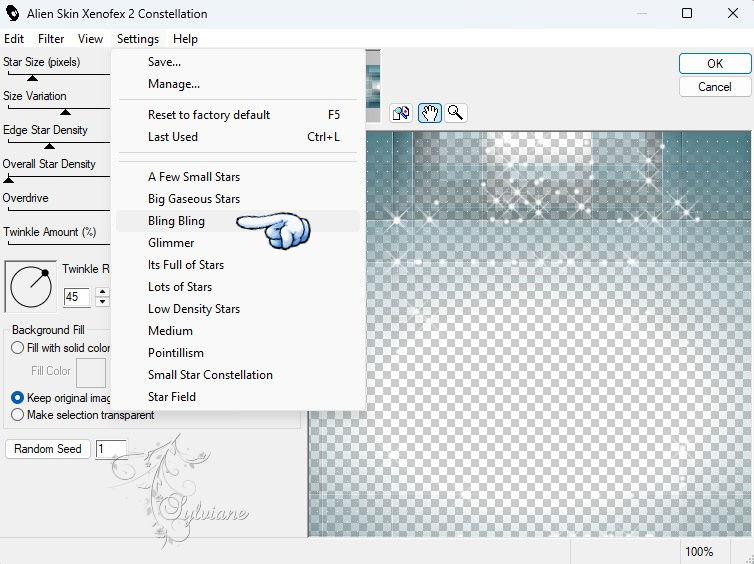Close the open Settings menu
The height and width of the screenshot is (564, 754).
[138, 39]
